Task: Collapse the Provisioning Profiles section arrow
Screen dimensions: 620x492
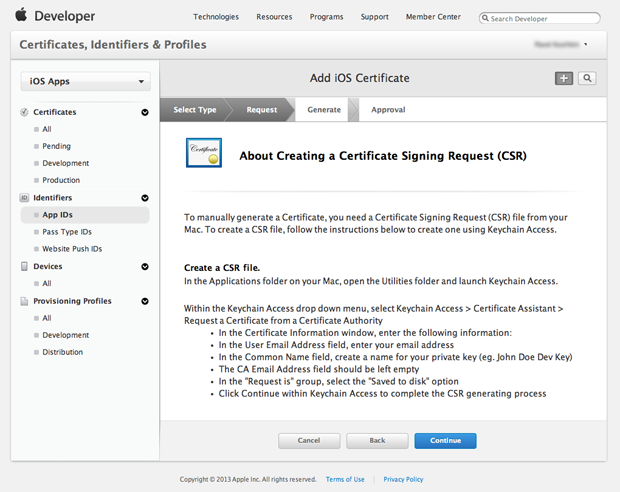Action: pos(145,301)
